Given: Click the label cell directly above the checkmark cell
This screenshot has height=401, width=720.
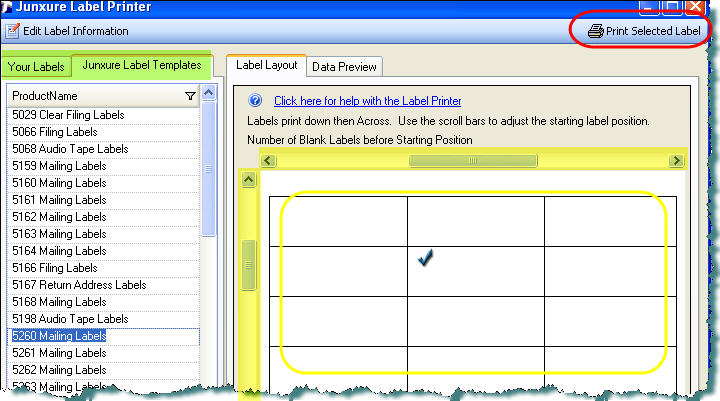Looking at the screenshot, I should tap(476, 221).
